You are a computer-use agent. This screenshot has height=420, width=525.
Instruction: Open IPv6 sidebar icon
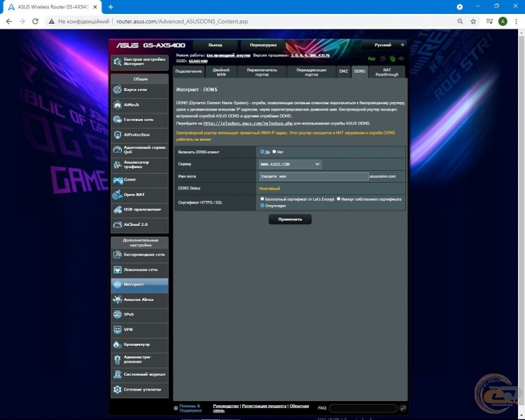coord(117,314)
